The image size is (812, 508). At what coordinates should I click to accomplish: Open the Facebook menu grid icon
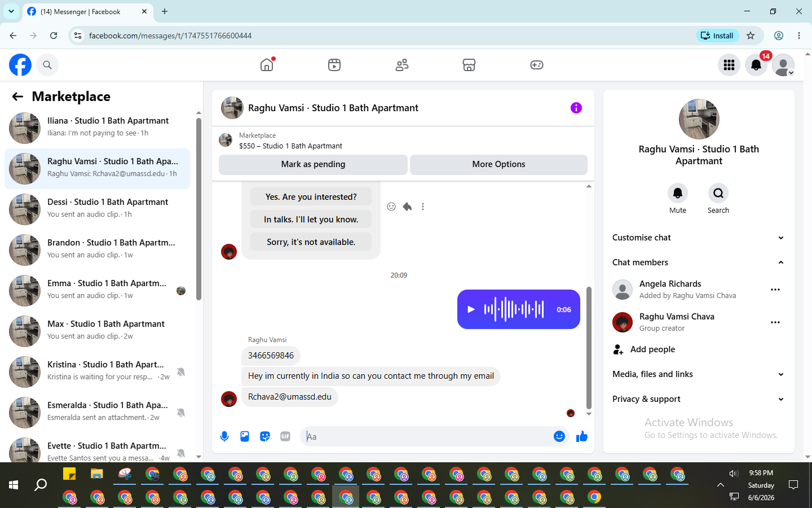click(x=729, y=65)
